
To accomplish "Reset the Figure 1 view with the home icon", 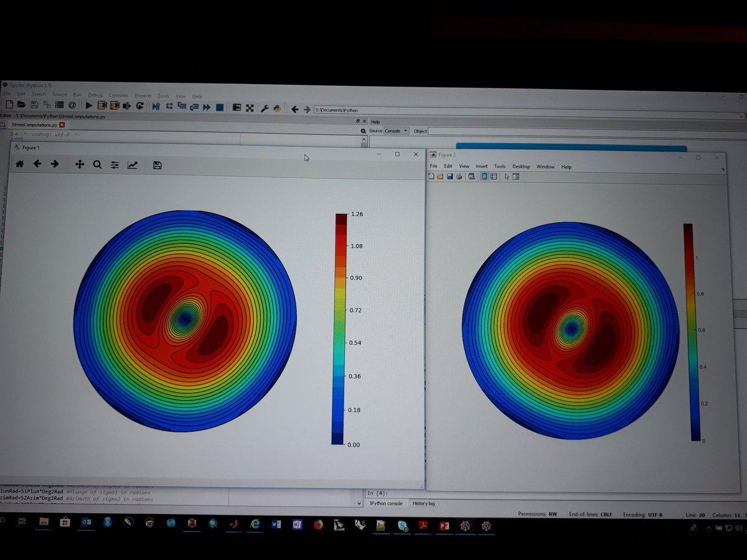I will [x=19, y=164].
